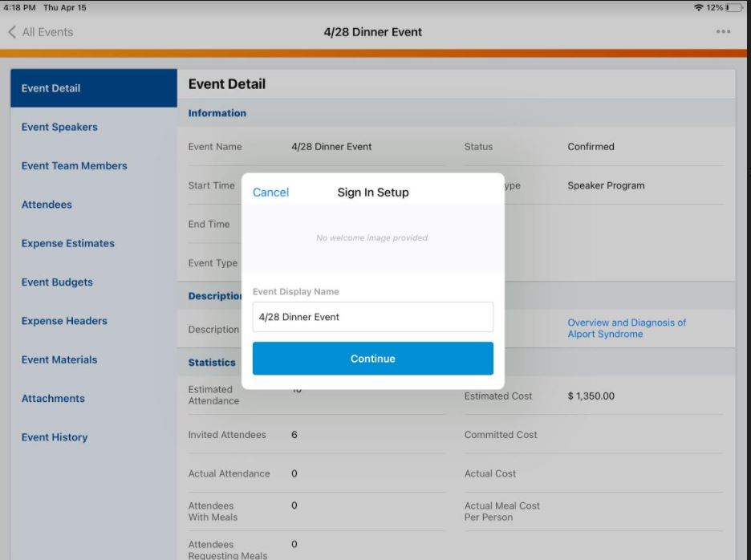Screen dimensions: 751x560
Task: Tap the battery indicator icon
Action: click(733, 7)
